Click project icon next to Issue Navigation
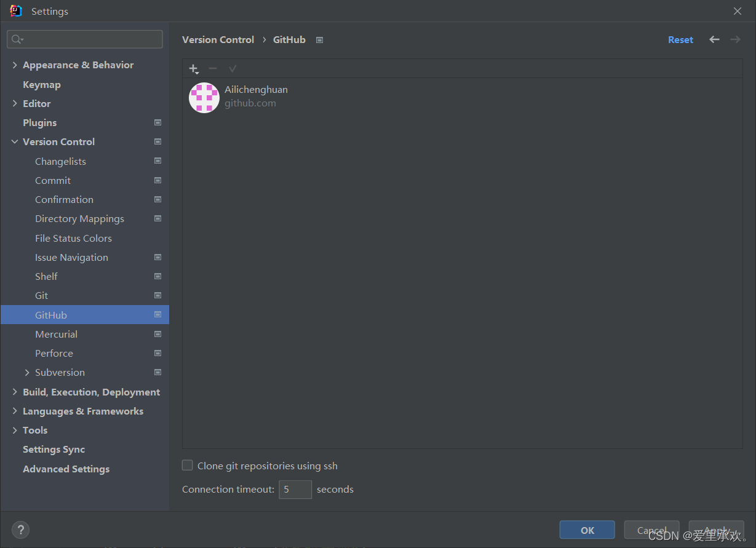The width and height of the screenshot is (756, 548). (x=157, y=257)
